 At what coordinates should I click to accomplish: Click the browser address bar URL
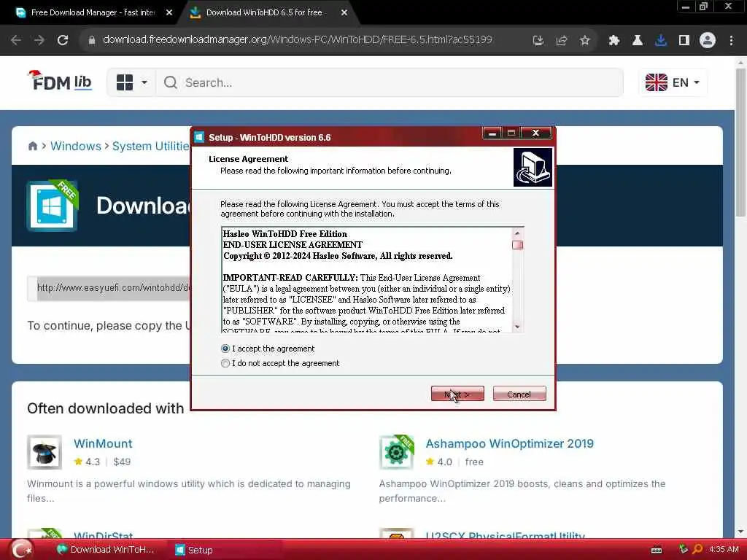[298, 40]
